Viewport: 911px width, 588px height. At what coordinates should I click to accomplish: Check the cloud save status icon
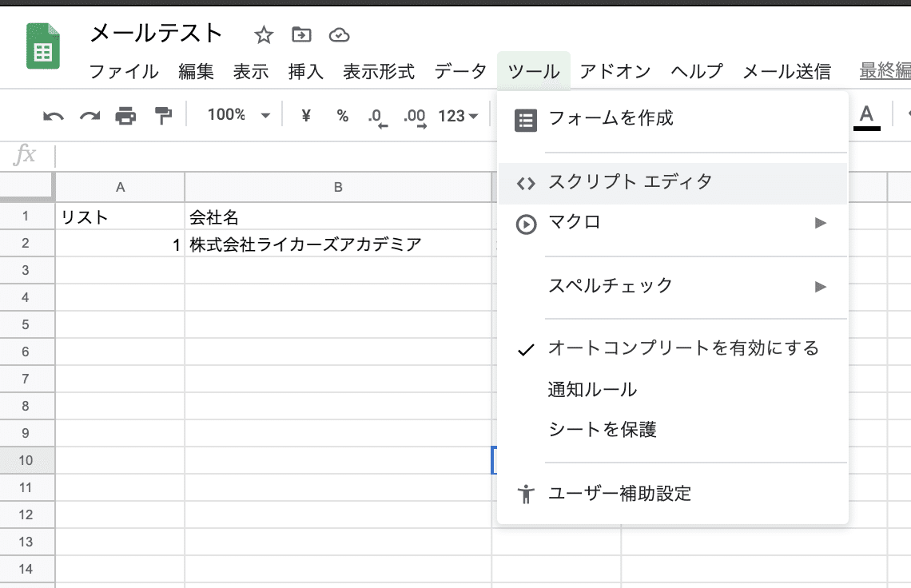click(339, 34)
